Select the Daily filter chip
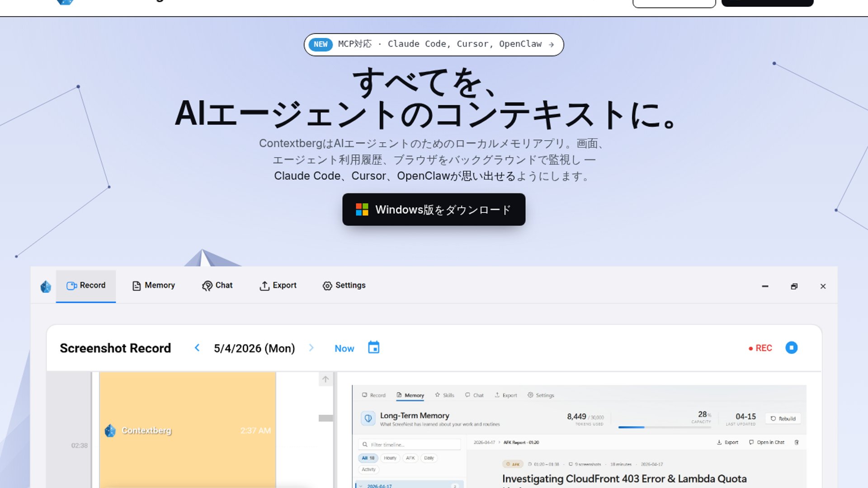Viewport: 868px width, 488px height. pos(429,458)
